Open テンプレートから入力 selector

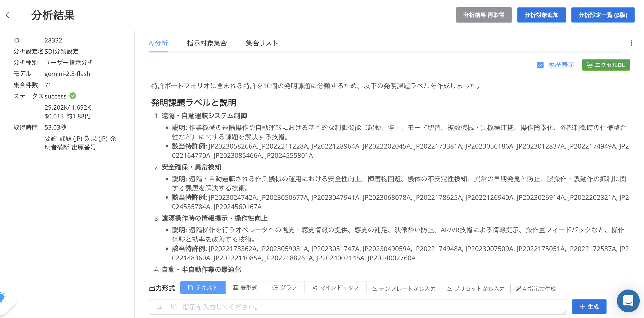click(x=404, y=289)
